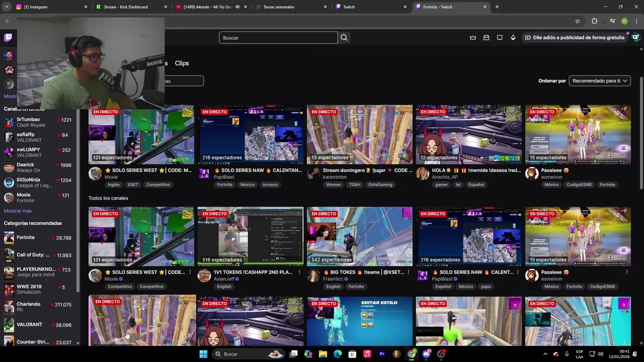Click the Get Bits diamond icon

[513, 38]
